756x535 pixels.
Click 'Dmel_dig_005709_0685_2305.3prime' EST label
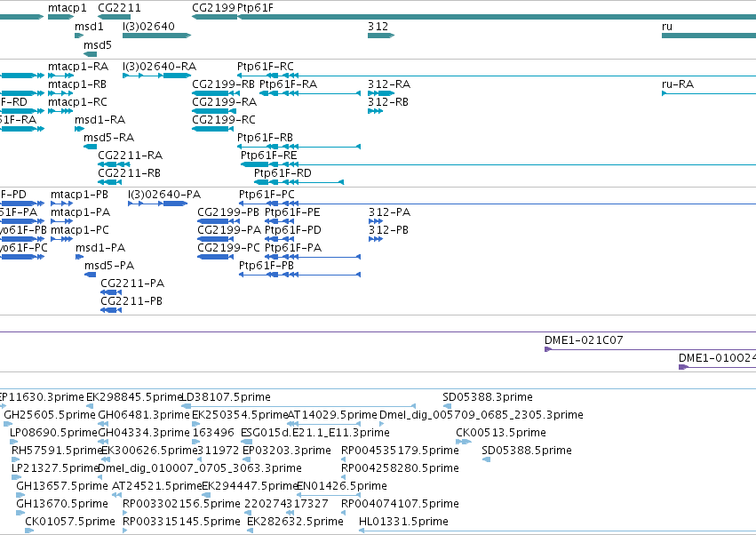(x=481, y=414)
